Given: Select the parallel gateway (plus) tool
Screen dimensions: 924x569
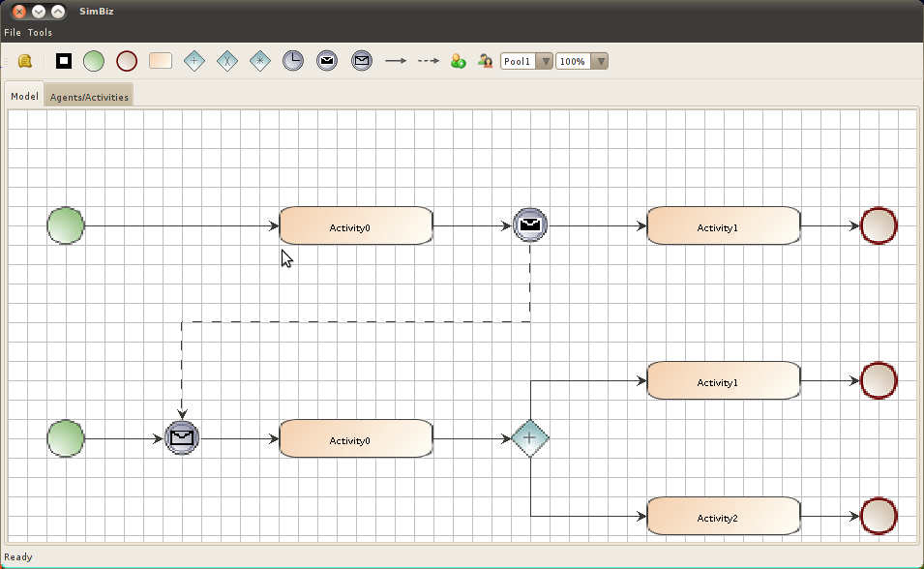Looking at the screenshot, I should 194,61.
